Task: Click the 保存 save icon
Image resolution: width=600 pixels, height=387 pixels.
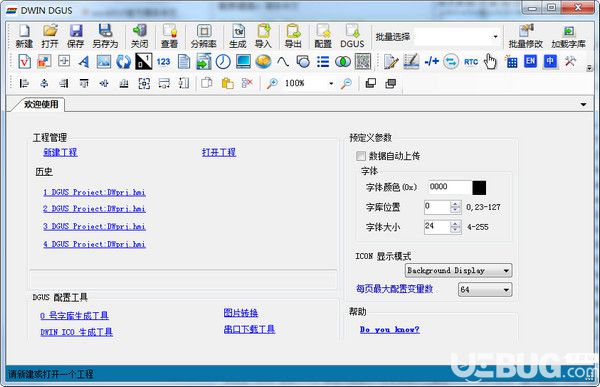Action: 76,36
